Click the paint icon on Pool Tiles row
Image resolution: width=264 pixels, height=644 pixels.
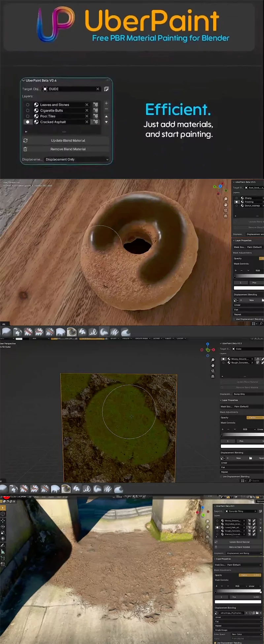coord(95,116)
